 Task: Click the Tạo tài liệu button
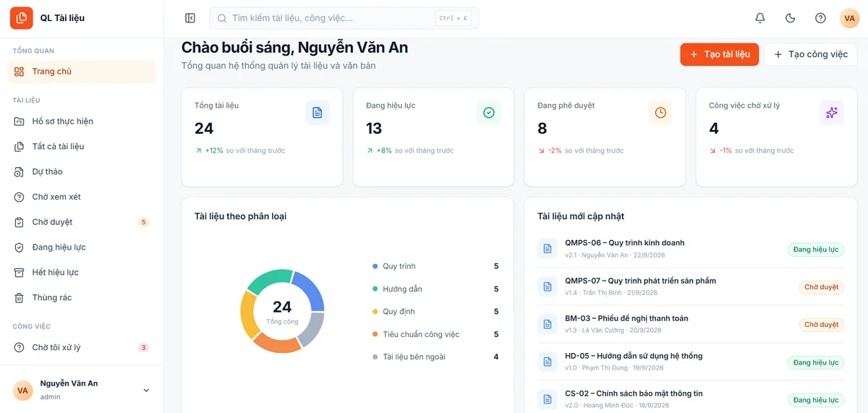(719, 54)
